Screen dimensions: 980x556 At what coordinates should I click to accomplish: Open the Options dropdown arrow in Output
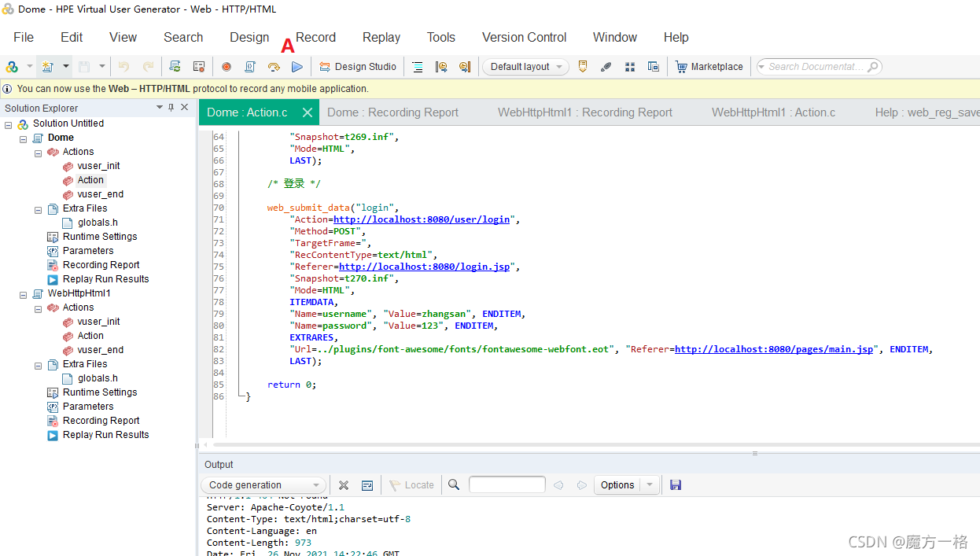[650, 485]
